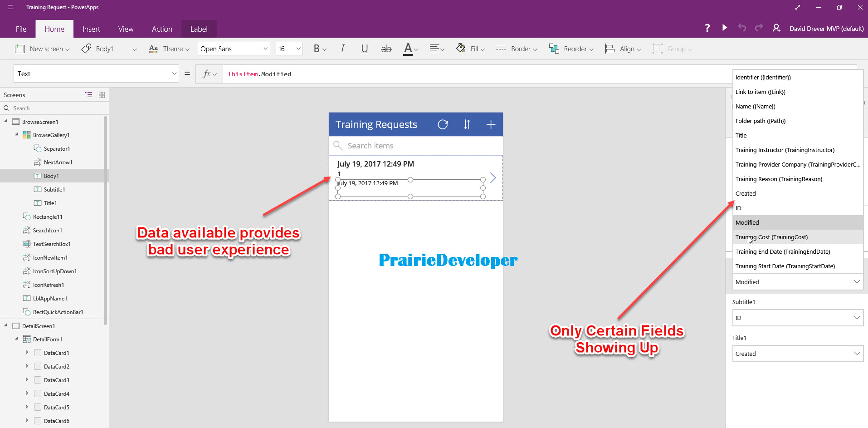Open the fx function chooser
The image size is (868, 428).
pyautogui.click(x=209, y=74)
